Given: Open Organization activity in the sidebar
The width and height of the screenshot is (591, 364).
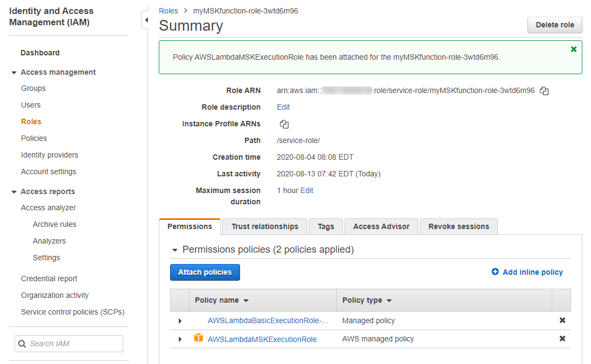Looking at the screenshot, I should pyautogui.click(x=55, y=296).
